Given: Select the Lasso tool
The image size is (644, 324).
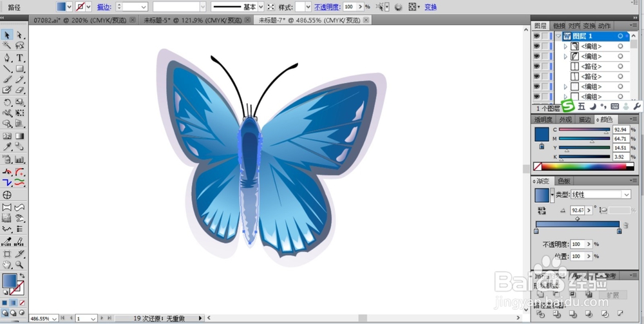Looking at the screenshot, I should (19, 45).
